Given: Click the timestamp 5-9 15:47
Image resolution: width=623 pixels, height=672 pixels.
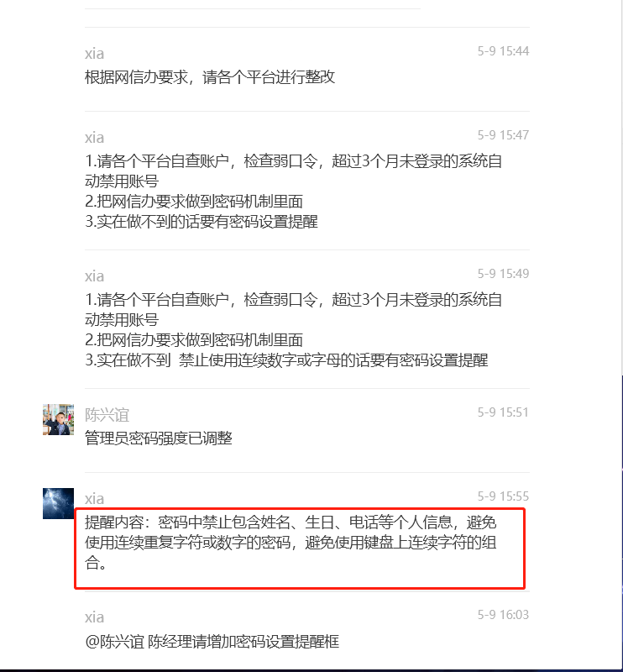Looking at the screenshot, I should tap(503, 135).
